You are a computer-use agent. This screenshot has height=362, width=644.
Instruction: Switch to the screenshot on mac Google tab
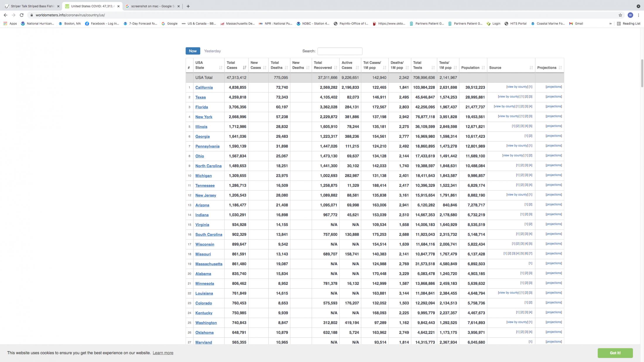(151, 6)
